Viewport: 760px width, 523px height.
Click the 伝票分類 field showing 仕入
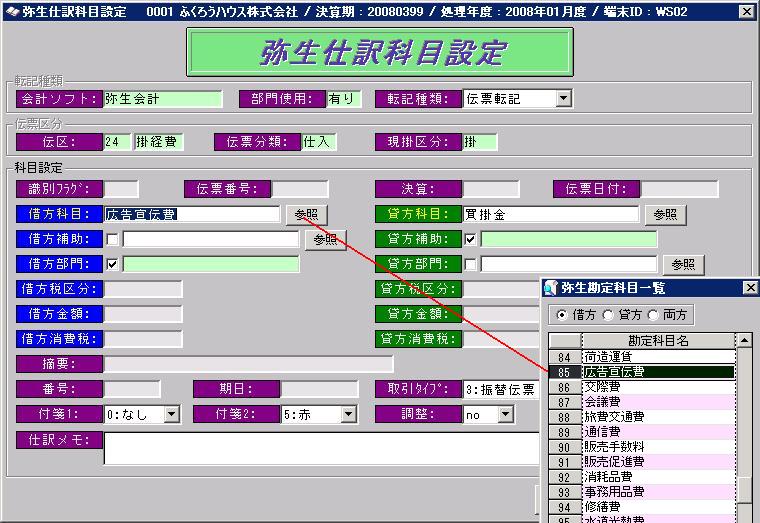pyautogui.click(x=318, y=142)
